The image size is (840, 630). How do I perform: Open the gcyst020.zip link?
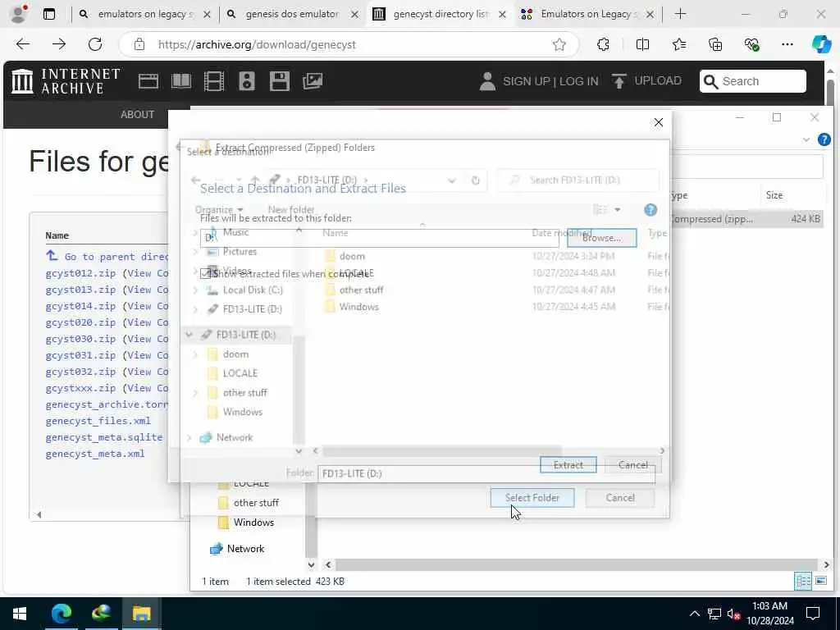80,322
